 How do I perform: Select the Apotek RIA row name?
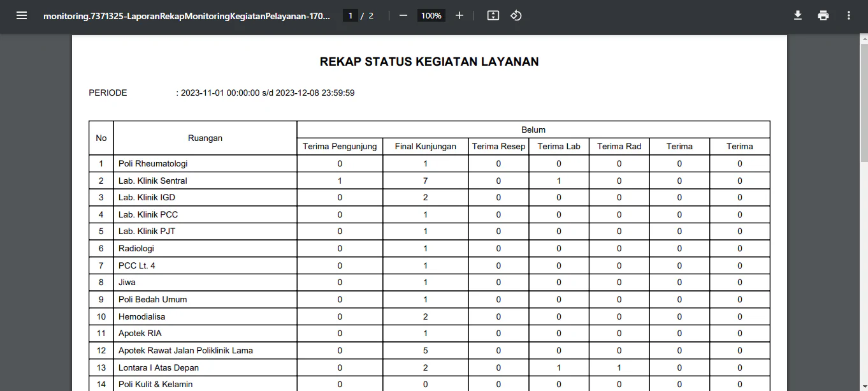tap(140, 334)
